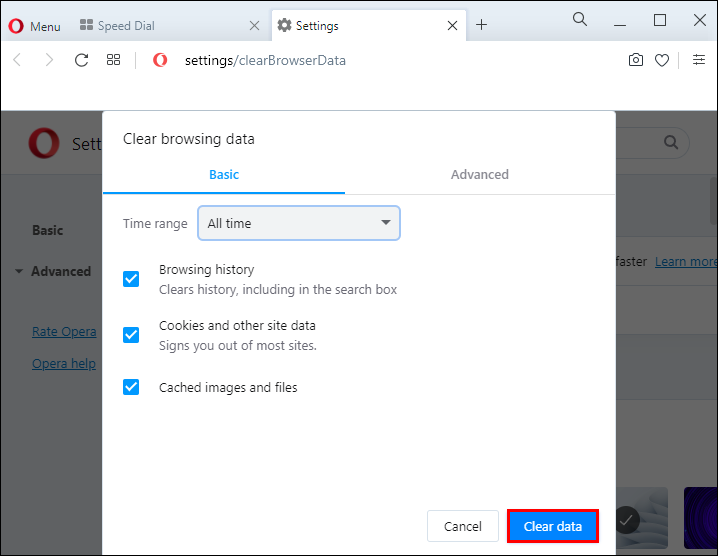Open Speed Dial via the toolbar grid icon

114,60
